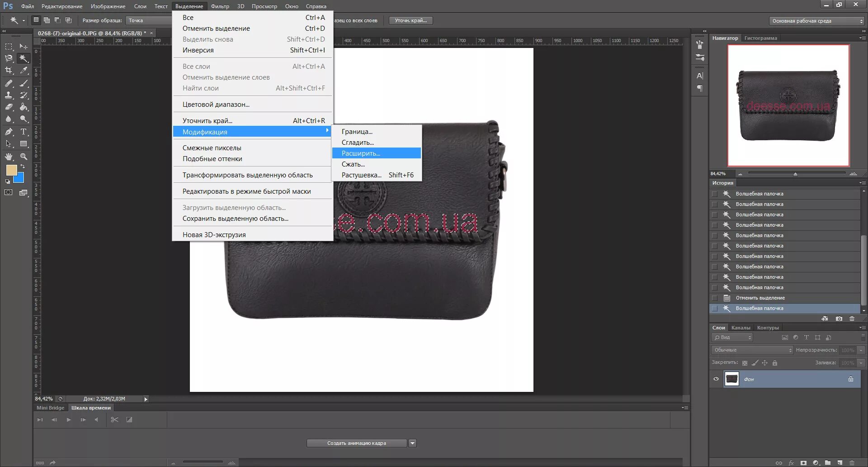The height and width of the screenshot is (467, 868).
Task: Select the Move tool
Action: click(x=24, y=47)
